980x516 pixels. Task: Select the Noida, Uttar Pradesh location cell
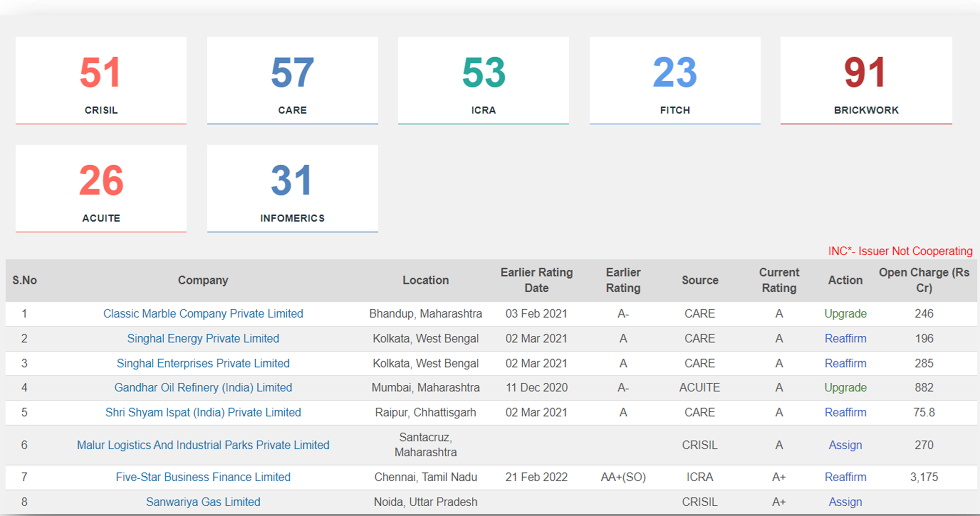pyautogui.click(x=426, y=502)
